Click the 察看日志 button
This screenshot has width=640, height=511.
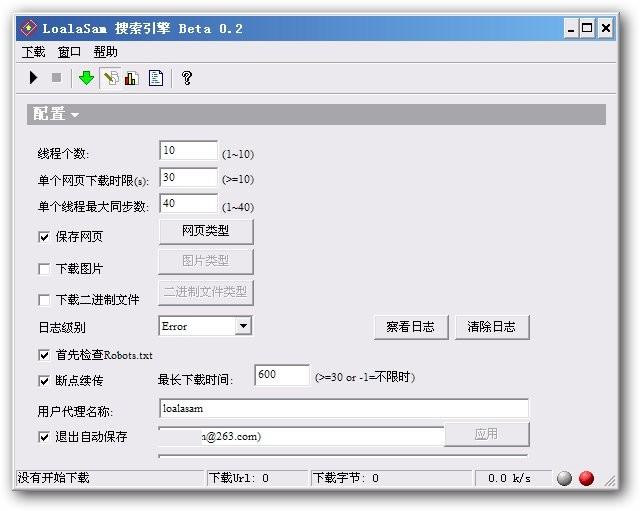(411, 327)
